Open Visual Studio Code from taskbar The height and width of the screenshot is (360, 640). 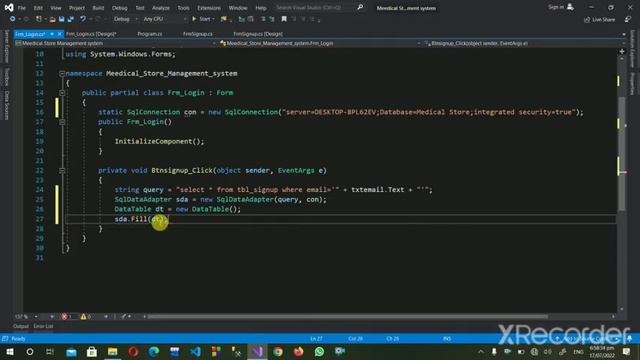coord(196,351)
